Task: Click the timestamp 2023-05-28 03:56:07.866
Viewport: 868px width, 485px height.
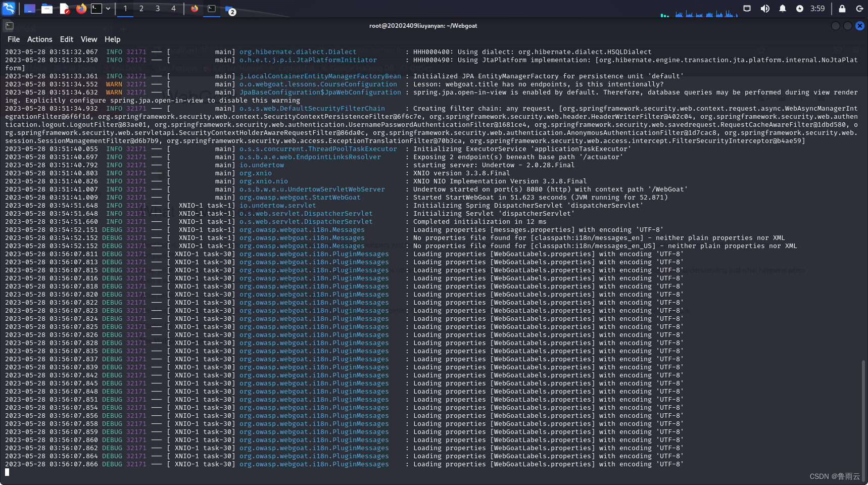Action: (x=52, y=464)
